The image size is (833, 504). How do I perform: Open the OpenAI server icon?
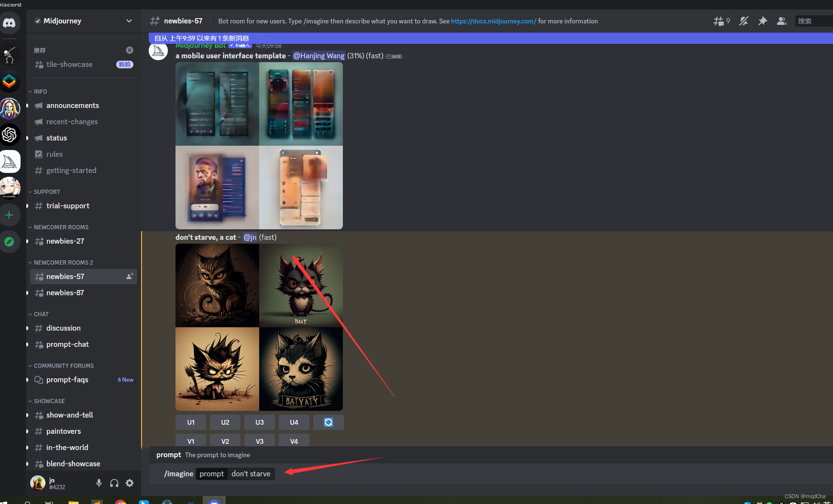pyautogui.click(x=10, y=135)
